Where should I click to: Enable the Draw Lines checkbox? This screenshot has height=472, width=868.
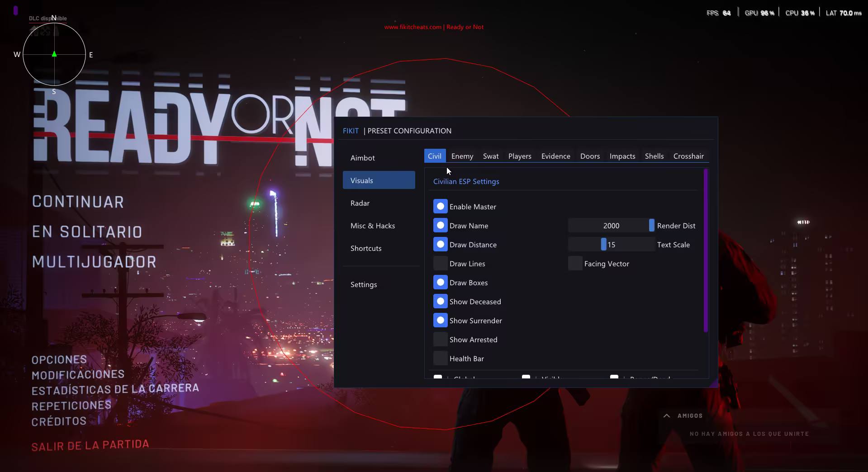point(440,264)
